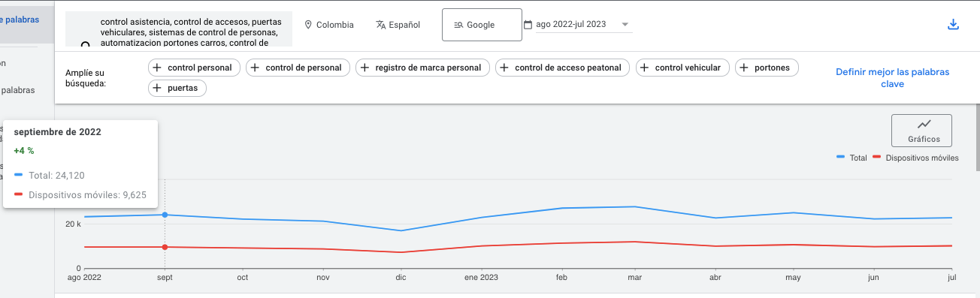Screen dimensions: 980x298
Task: Add "control vehicular" suggestion chip
Action: coord(682,68)
